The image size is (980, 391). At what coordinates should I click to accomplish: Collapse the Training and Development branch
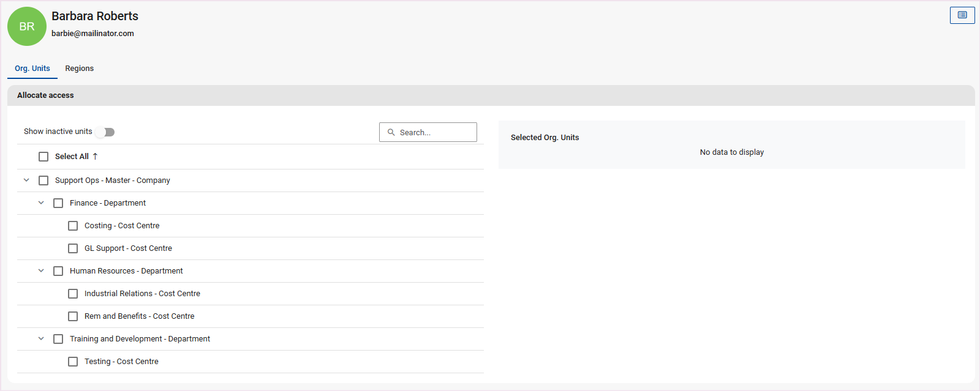41,339
